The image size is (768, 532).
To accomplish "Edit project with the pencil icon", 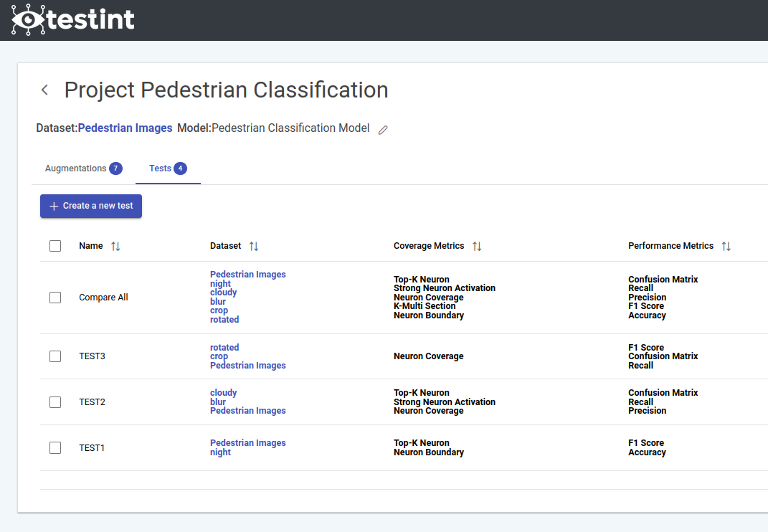I will point(383,130).
